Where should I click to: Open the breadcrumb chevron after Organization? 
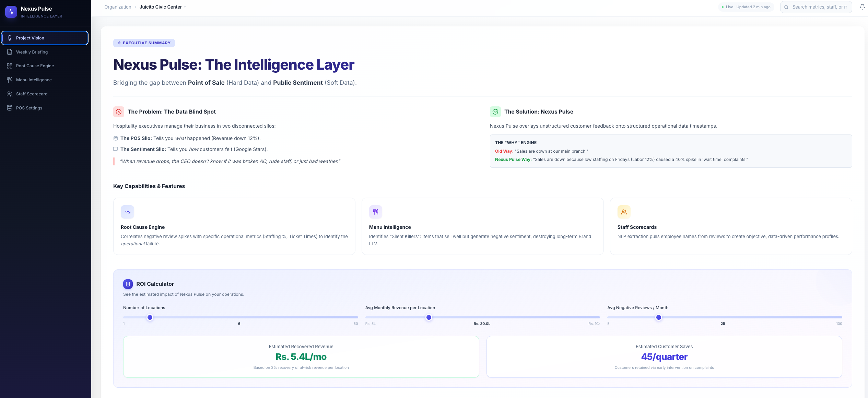135,7
